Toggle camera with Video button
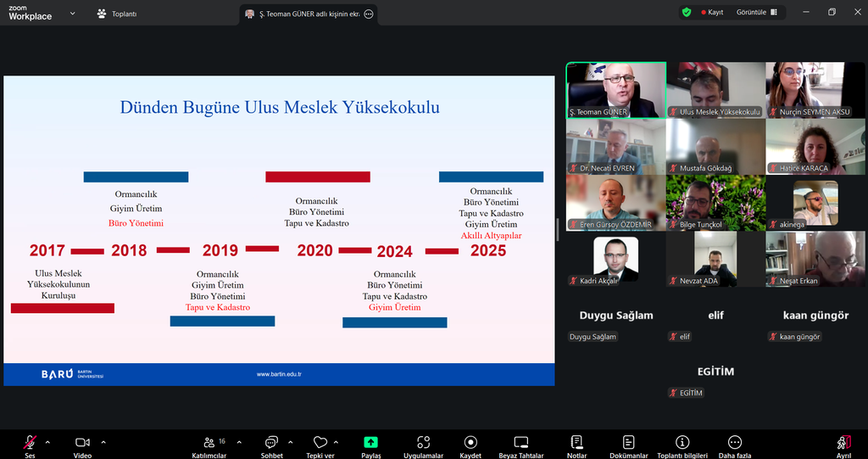Image resolution: width=868 pixels, height=459 pixels. click(82, 443)
